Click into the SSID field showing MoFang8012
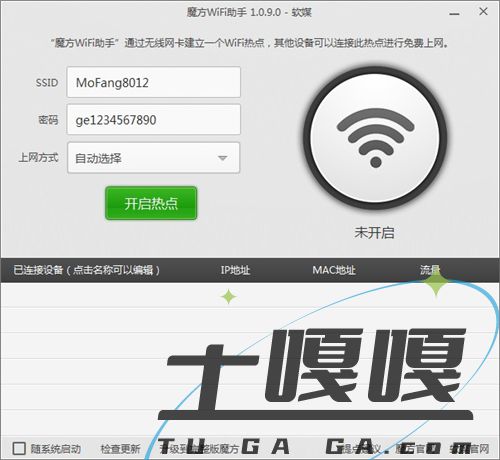Screen dimensions: 500x460 point(154,82)
